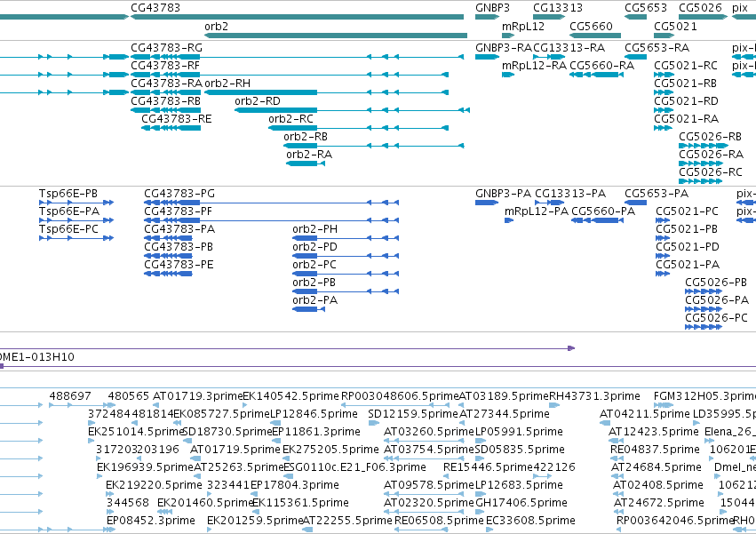Select EST EP11861.3prime
This screenshot has width=756, height=534.
point(315,432)
